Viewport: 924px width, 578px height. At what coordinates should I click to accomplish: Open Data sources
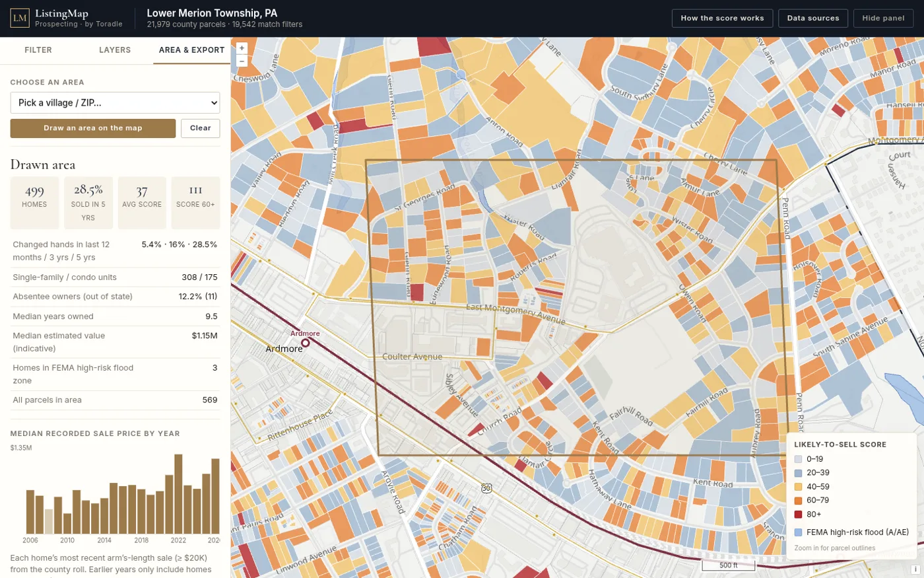[x=813, y=18]
